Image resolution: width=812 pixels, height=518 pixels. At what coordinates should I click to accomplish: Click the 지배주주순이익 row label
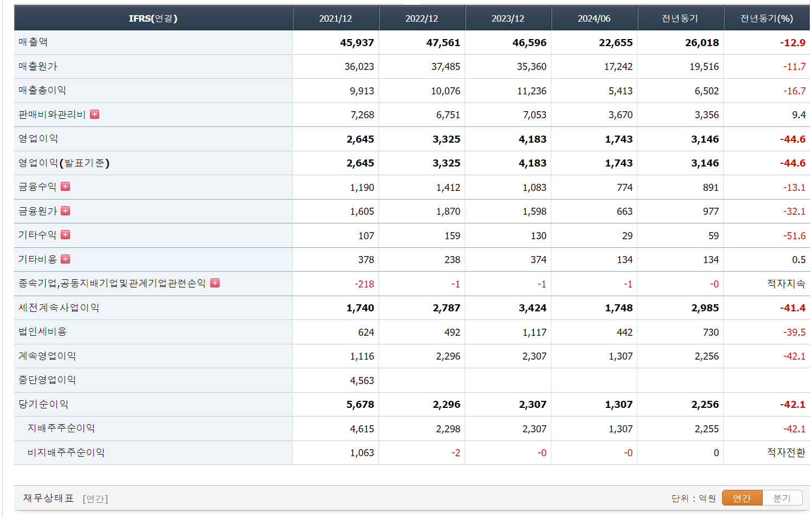[x=61, y=428]
